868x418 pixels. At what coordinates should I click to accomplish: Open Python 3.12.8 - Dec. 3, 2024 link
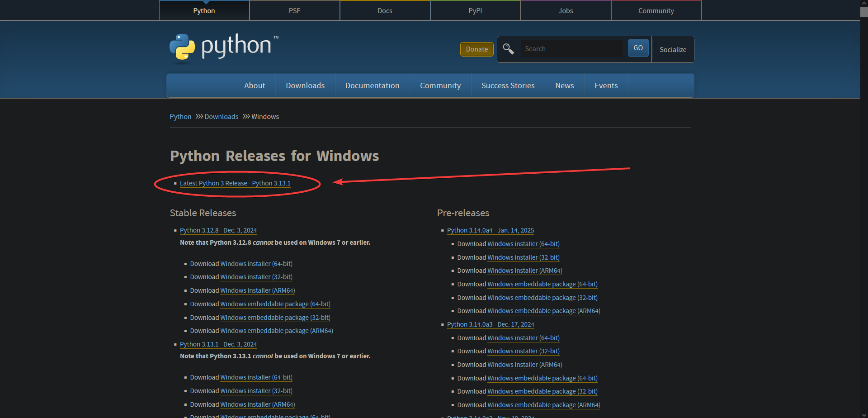218,230
